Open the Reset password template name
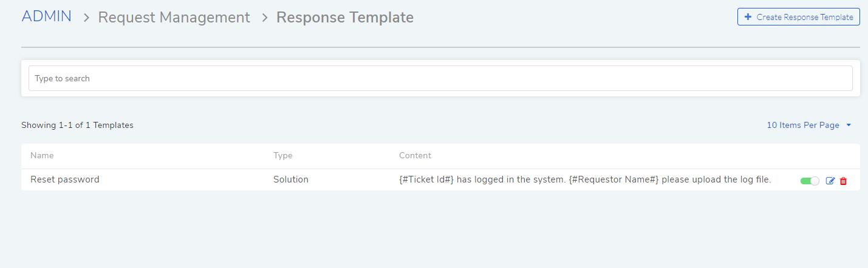The image size is (868, 268). tap(65, 179)
